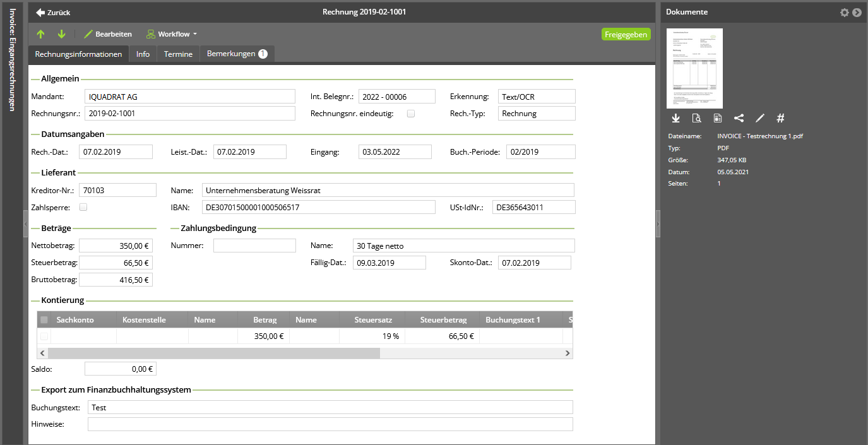868x445 pixels.
Task: Click Zurück to go back
Action: tap(53, 12)
